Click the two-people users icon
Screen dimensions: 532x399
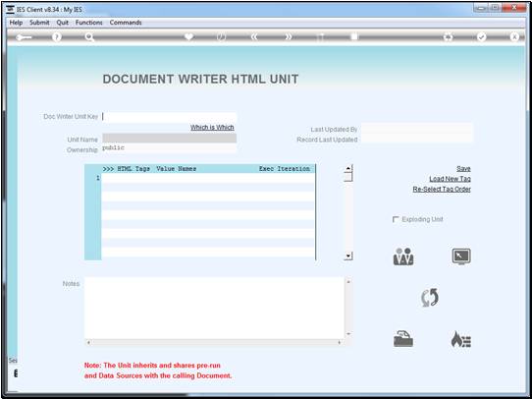point(403,256)
